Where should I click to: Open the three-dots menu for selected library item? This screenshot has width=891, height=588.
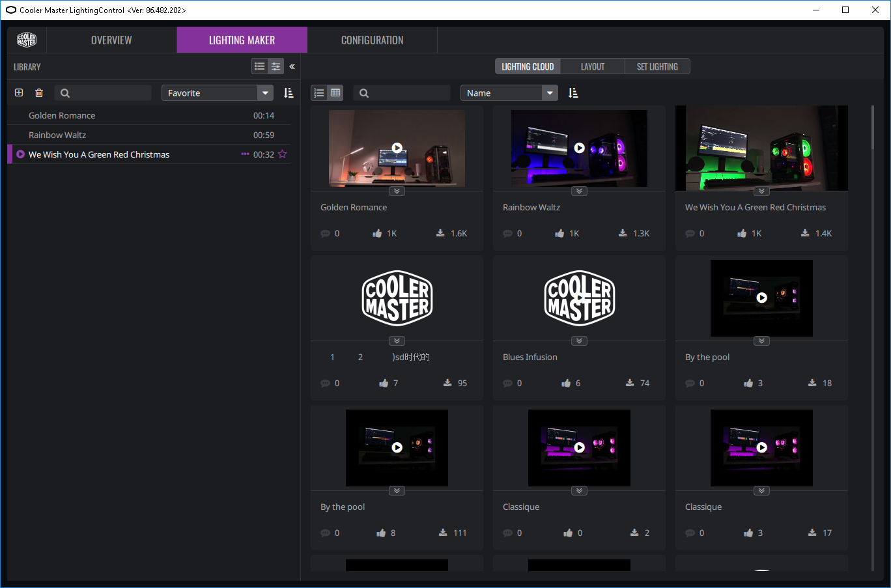click(x=245, y=154)
